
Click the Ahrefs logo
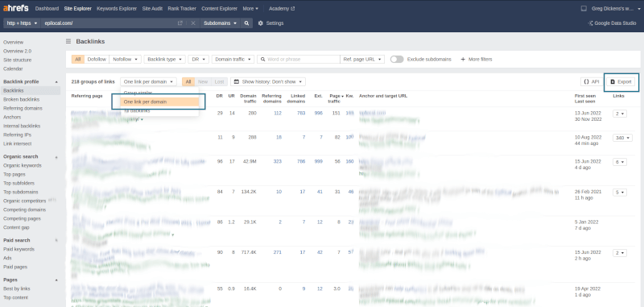point(16,8)
